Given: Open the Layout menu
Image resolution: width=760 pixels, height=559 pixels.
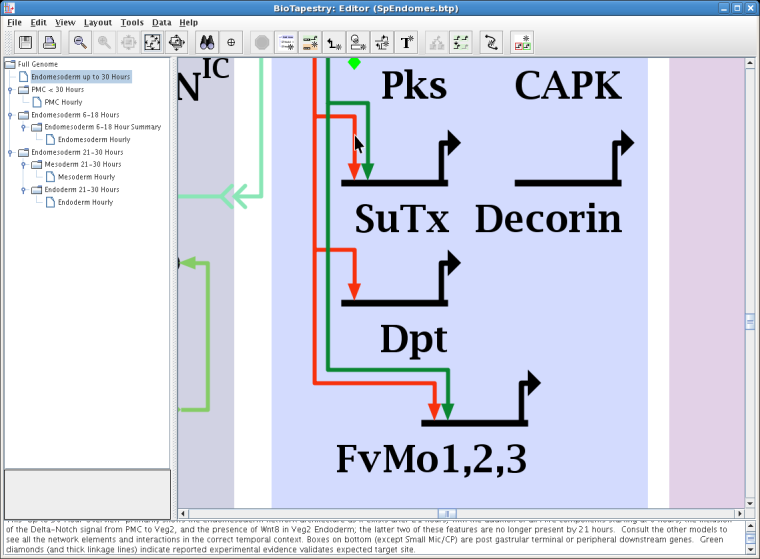Looking at the screenshot, I should pyautogui.click(x=97, y=22).
